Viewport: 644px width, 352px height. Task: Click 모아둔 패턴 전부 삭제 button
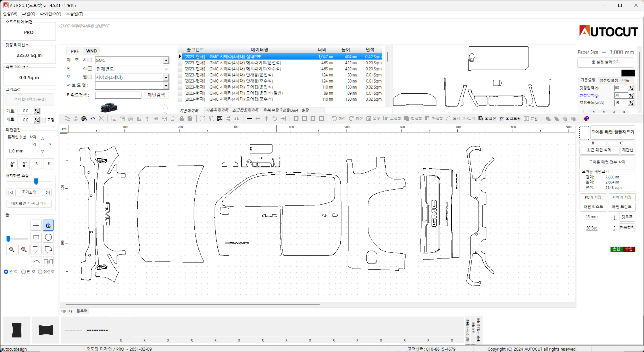[x=607, y=162]
